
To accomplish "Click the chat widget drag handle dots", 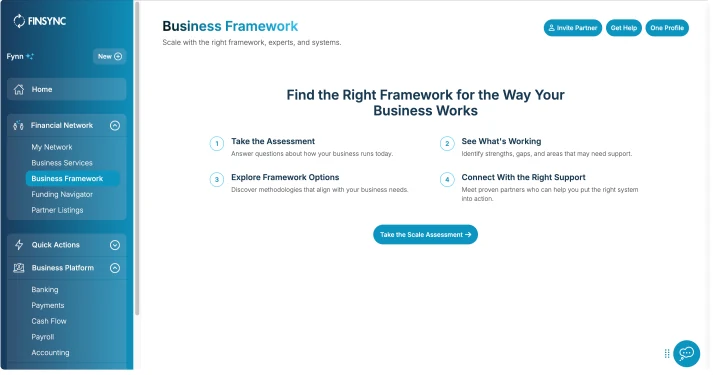I will [667, 354].
